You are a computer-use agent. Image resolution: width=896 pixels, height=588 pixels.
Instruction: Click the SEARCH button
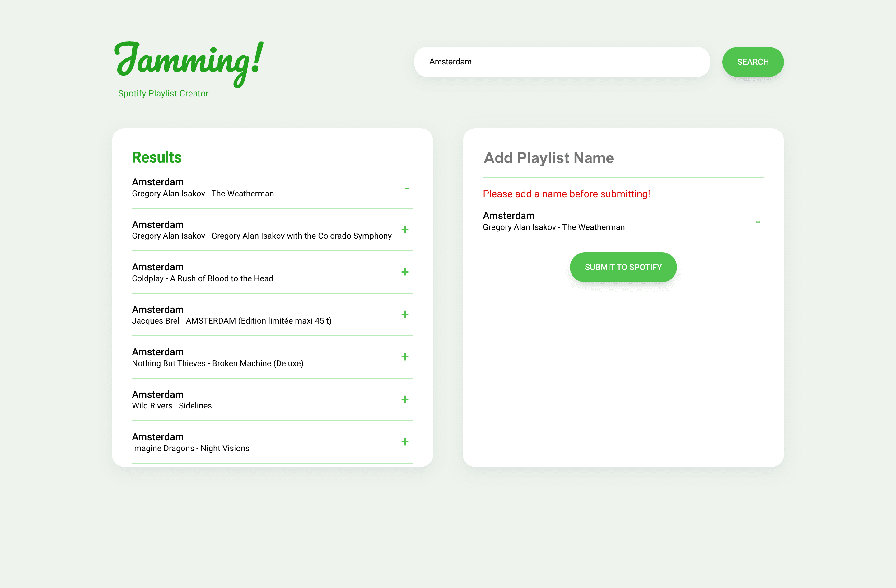point(753,62)
